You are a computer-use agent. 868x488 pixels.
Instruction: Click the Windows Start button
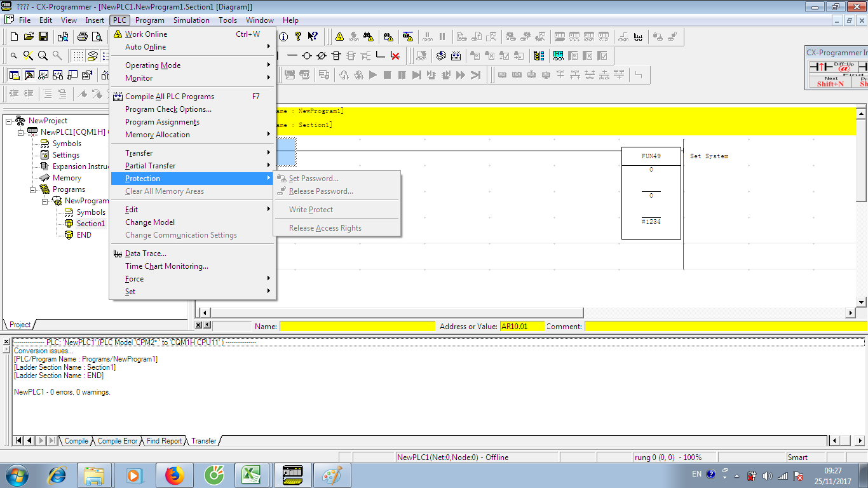[17, 475]
